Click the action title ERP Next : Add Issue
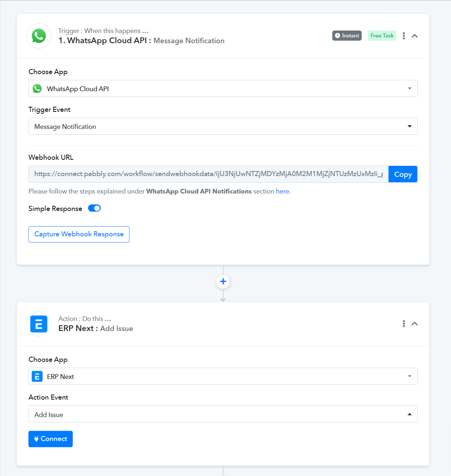 tap(96, 329)
